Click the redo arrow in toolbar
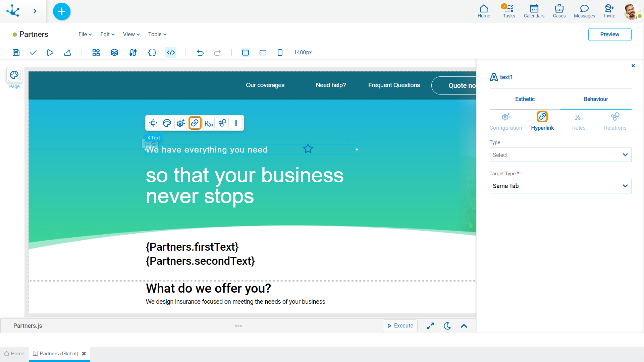This screenshot has height=362, width=644. click(x=217, y=53)
